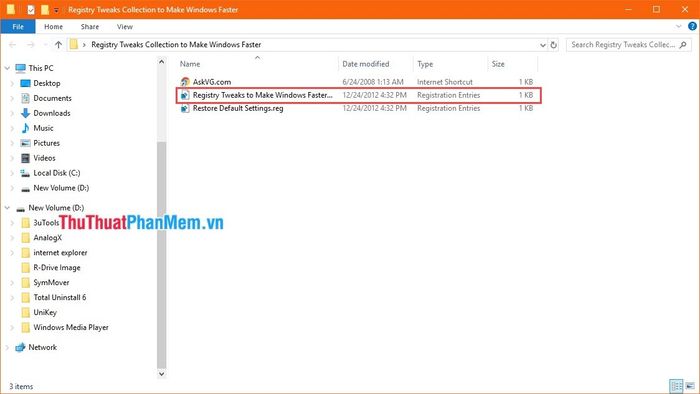Click the folder icon in address bar
The height and width of the screenshot is (394, 700).
click(74, 45)
